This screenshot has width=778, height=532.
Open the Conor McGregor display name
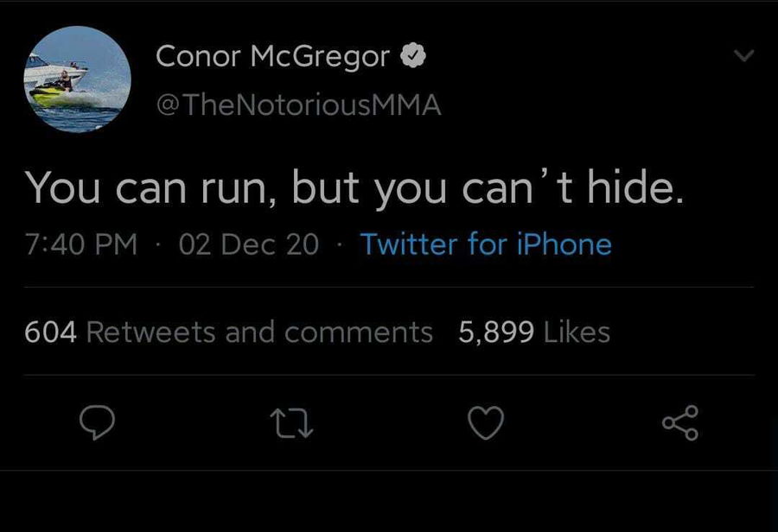tap(273, 57)
